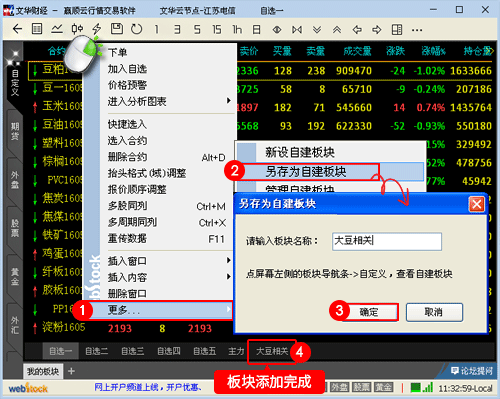Select 删除合约 menu item
Image resolution: width=500 pixels, height=399 pixels.
[168, 157]
